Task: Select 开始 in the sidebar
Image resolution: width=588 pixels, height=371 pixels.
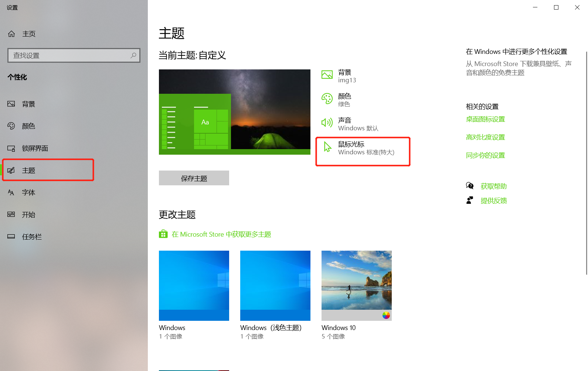Action: click(74, 214)
